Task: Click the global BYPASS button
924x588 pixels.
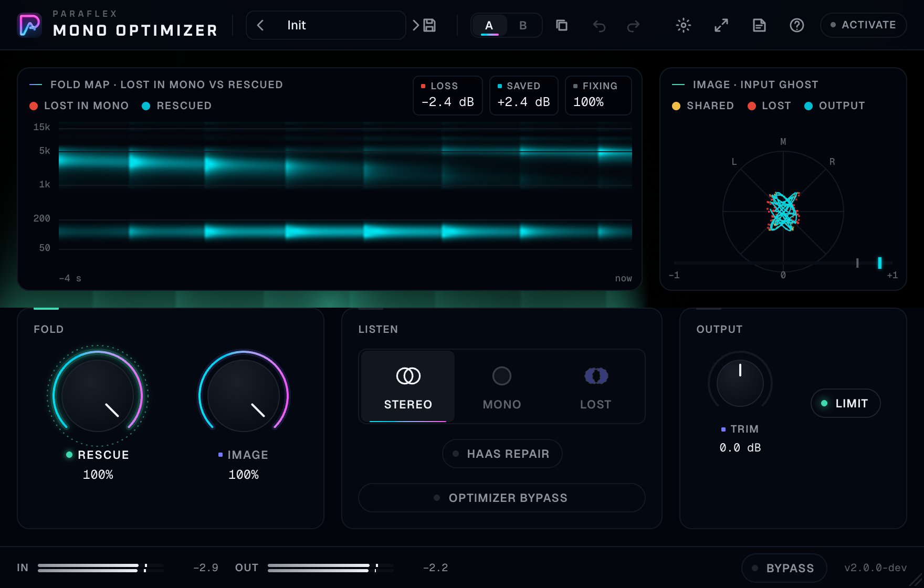Action: tap(784, 568)
